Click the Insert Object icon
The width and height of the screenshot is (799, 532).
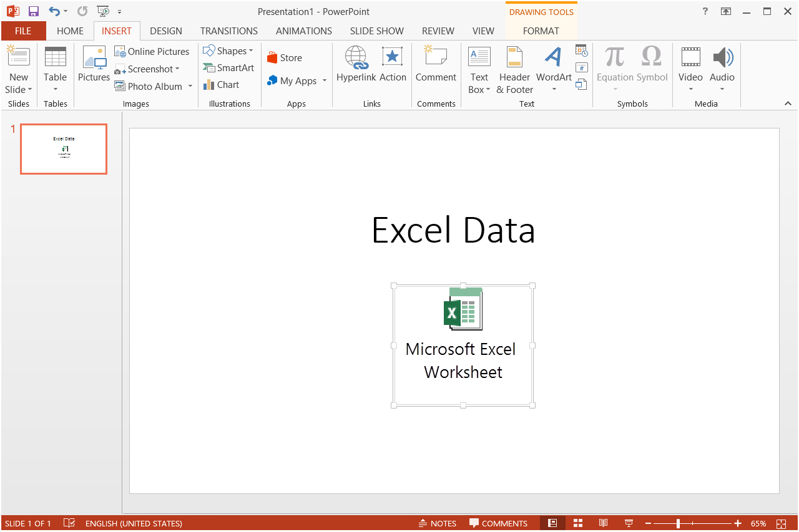point(581,84)
